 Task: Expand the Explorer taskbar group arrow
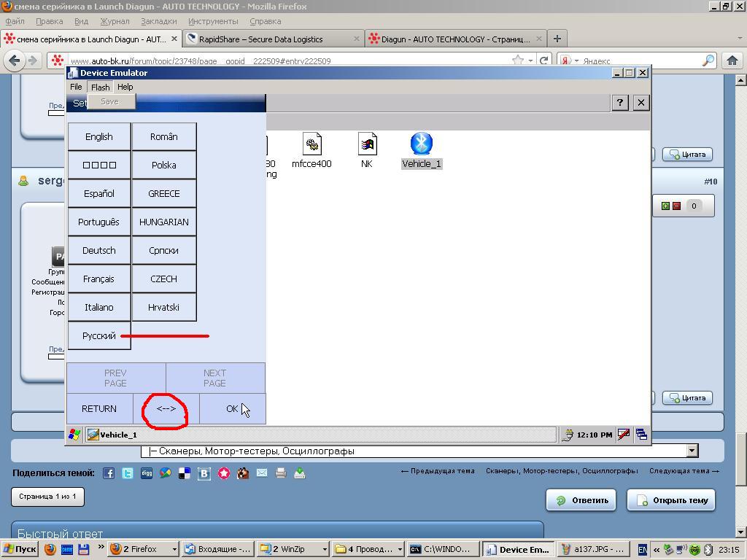(x=400, y=550)
